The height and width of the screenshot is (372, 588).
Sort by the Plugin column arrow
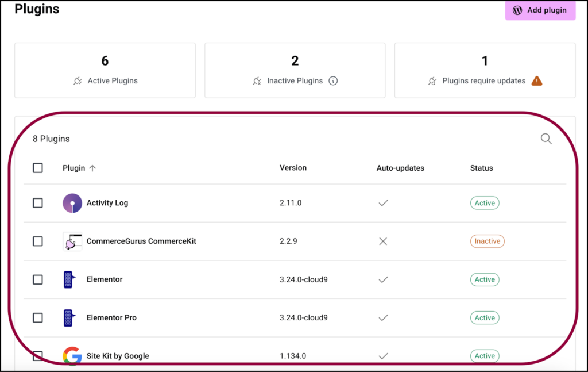(x=92, y=168)
